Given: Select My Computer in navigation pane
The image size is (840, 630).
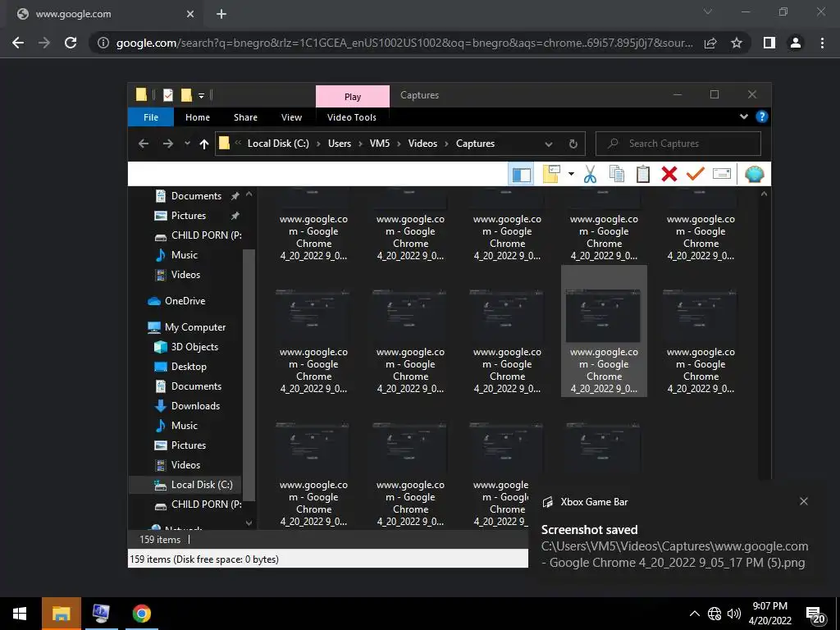Looking at the screenshot, I should click(195, 326).
